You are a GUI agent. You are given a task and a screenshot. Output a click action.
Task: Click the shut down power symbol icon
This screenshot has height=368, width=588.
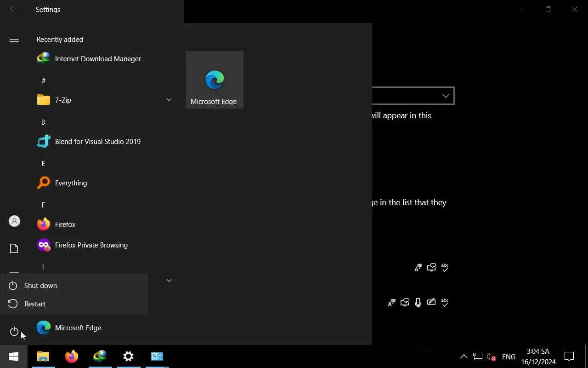[13, 286]
